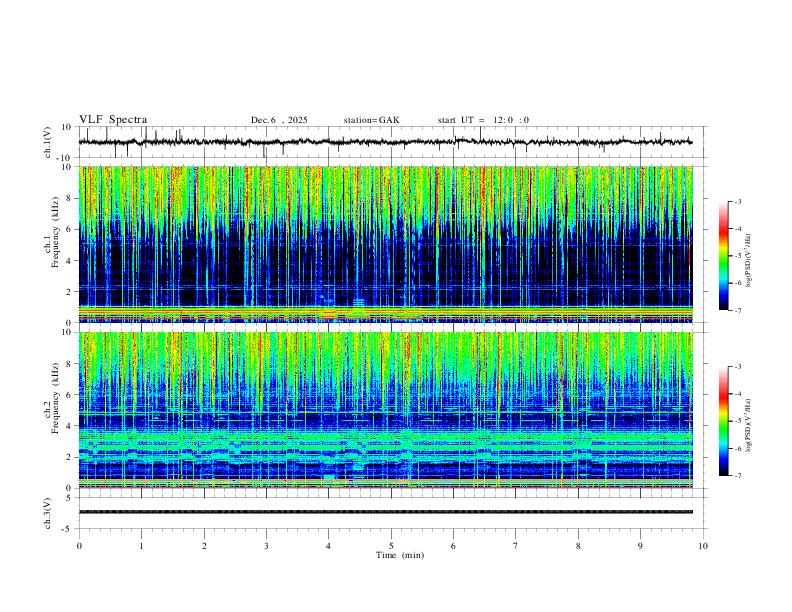Click the ch.1 spectrogram color bar
Screen dimensions: 792x612
point(723,256)
